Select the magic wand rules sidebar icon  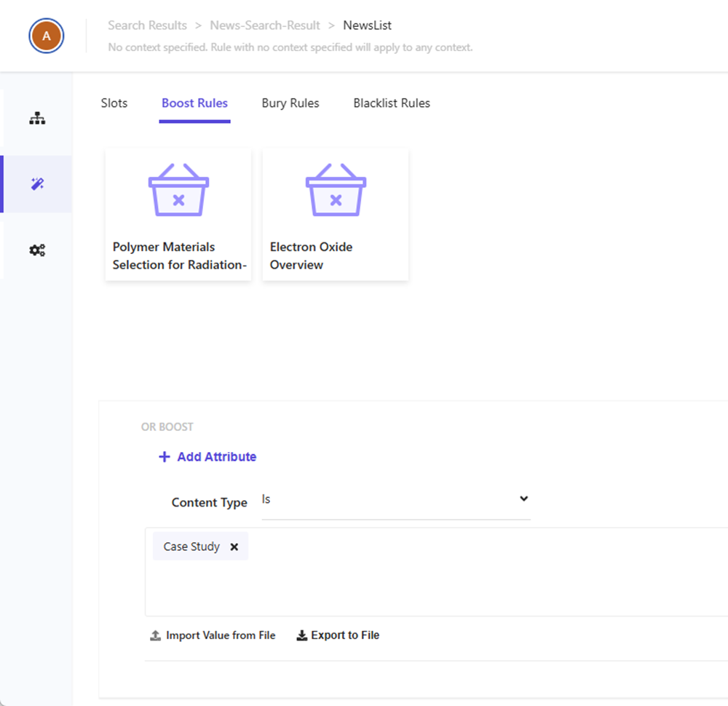pyautogui.click(x=37, y=184)
